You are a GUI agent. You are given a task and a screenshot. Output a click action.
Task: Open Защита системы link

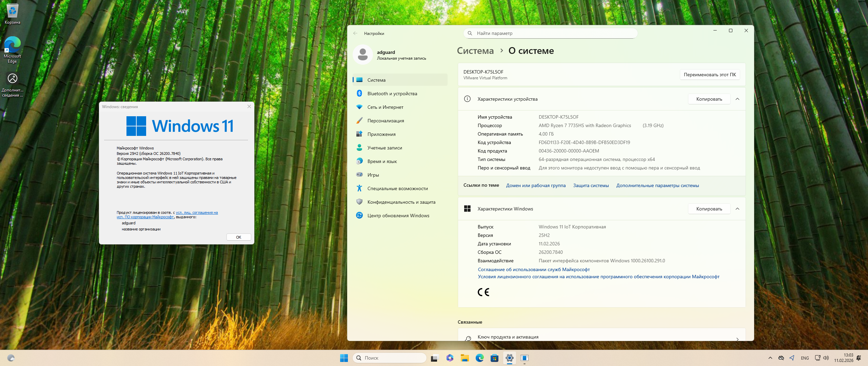tap(591, 185)
